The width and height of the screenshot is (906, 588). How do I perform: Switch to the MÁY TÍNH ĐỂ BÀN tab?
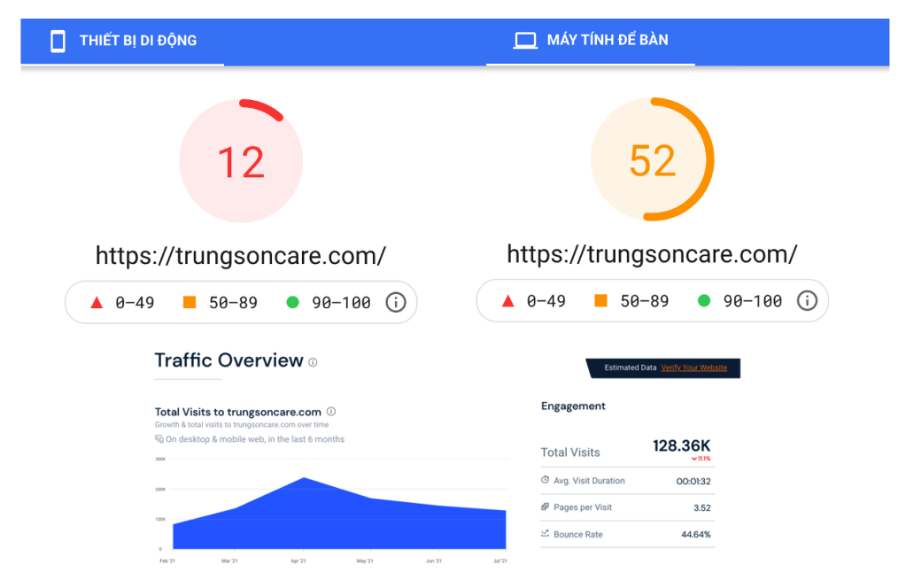coord(607,41)
